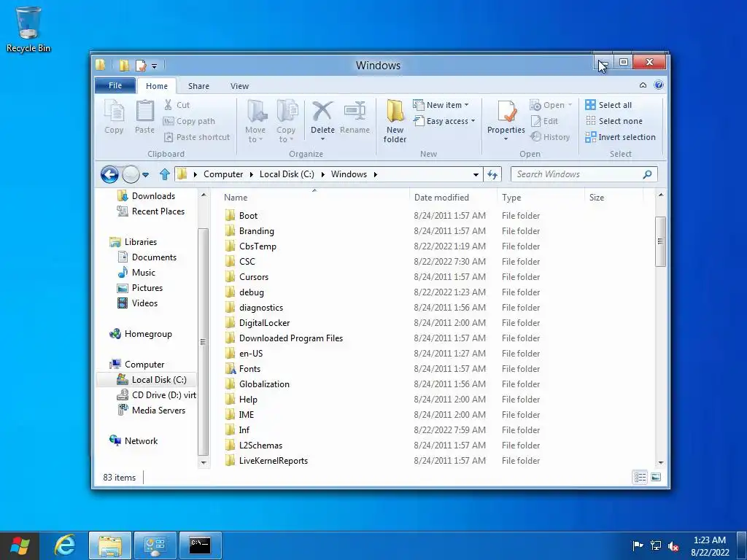Switch to Large icons view in status bar
The height and width of the screenshot is (560, 747).
656,477
